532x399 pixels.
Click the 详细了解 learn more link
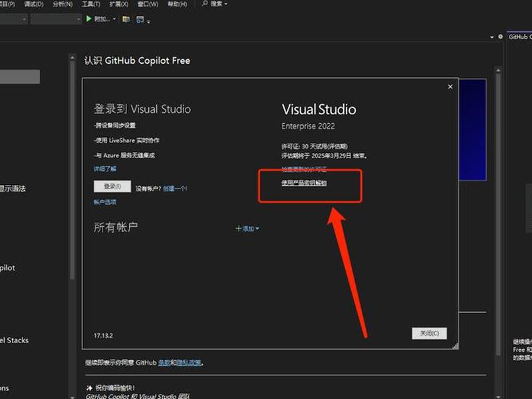click(105, 169)
